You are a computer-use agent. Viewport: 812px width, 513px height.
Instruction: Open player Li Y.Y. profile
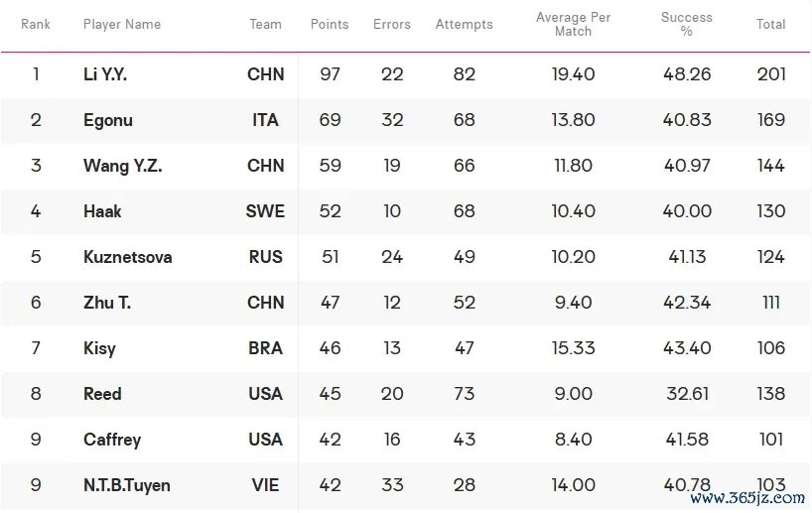pos(104,74)
